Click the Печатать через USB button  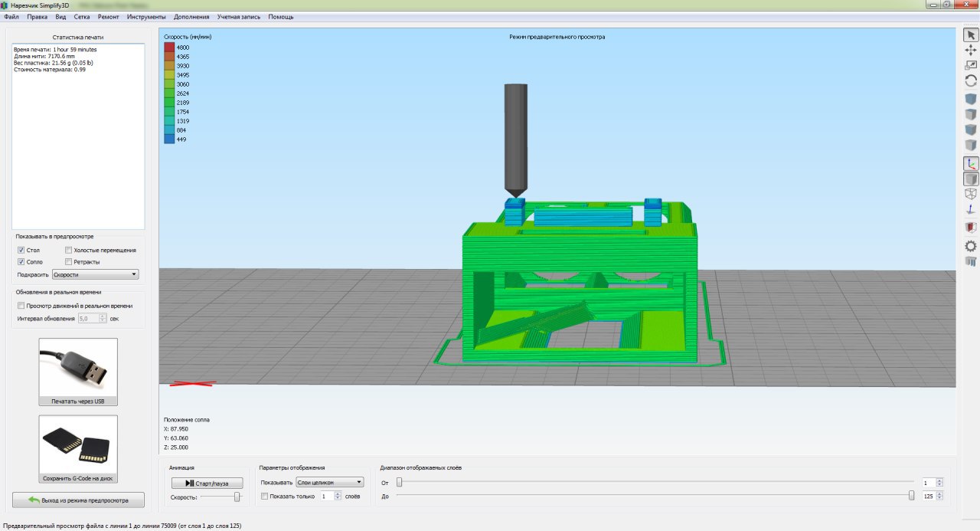click(78, 372)
